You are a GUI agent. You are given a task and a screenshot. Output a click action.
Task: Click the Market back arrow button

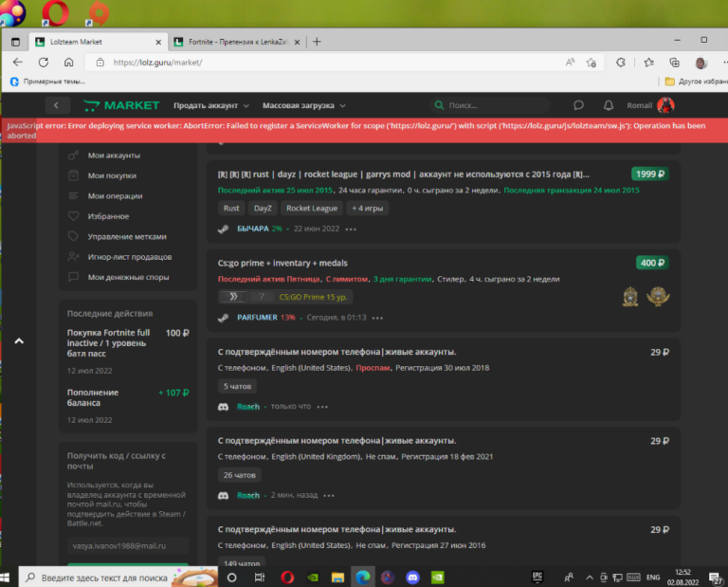tap(57, 105)
